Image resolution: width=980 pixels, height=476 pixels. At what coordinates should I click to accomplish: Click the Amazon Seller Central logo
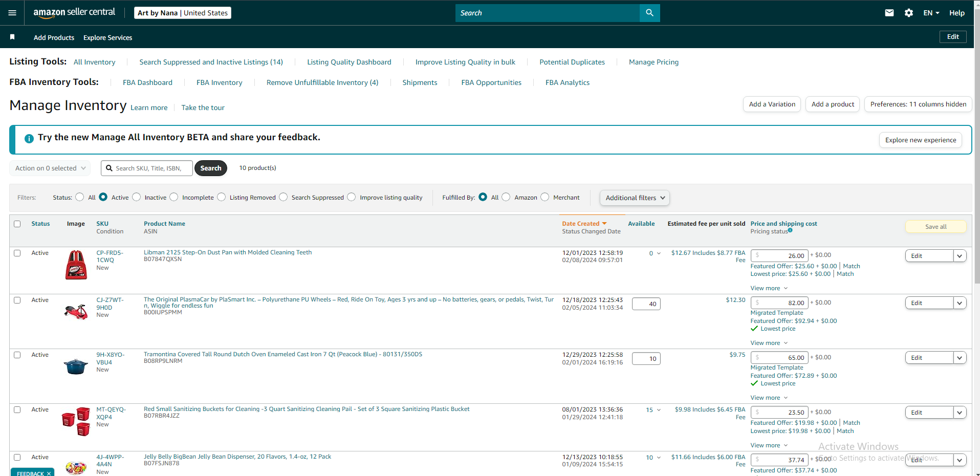[x=74, y=13]
